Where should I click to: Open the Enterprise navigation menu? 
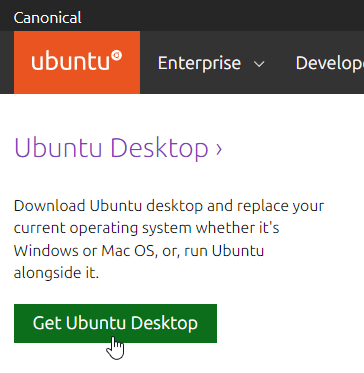coord(211,63)
